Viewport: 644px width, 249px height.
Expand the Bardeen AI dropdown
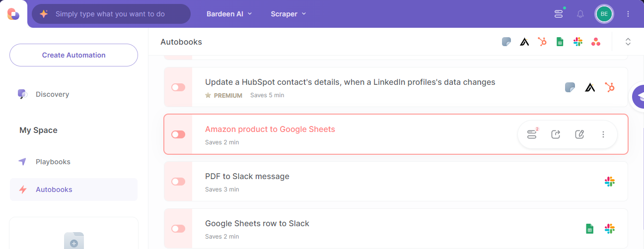229,14
